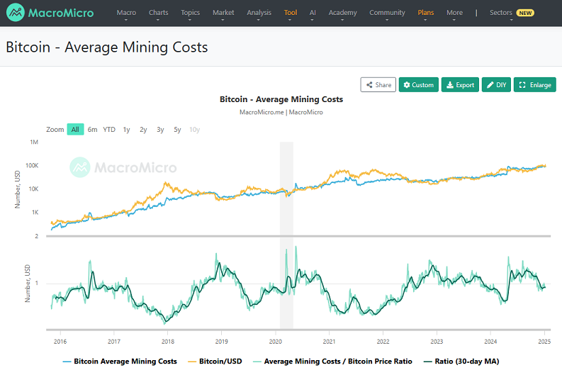Expand the dropdown arrow under Academy
The image size is (562, 392).
pyautogui.click(x=342, y=20)
